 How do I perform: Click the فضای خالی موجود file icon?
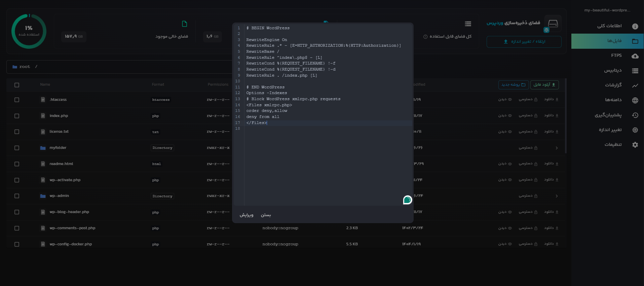(x=184, y=24)
